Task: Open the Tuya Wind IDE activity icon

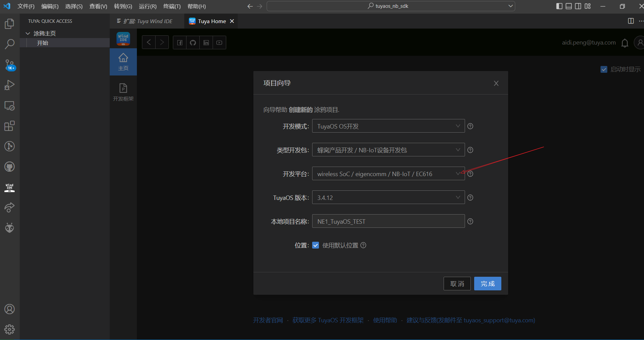Action: [10, 187]
